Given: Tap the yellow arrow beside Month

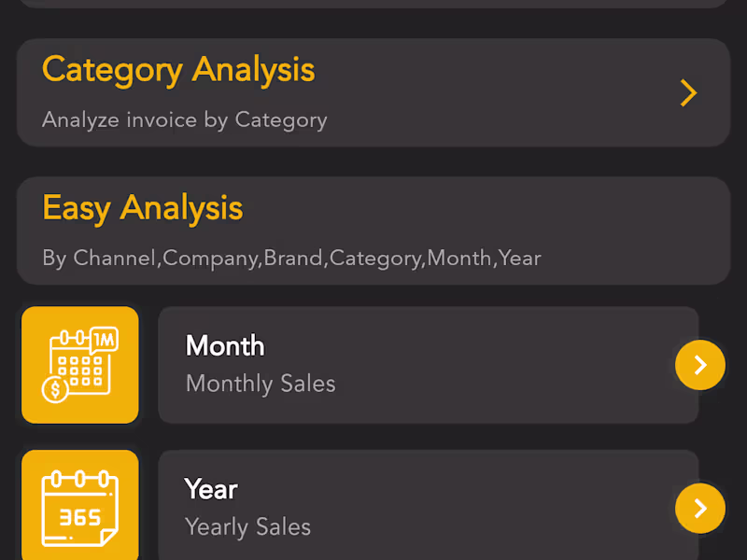Looking at the screenshot, I should pyautogui.click(x=699, y=365).
